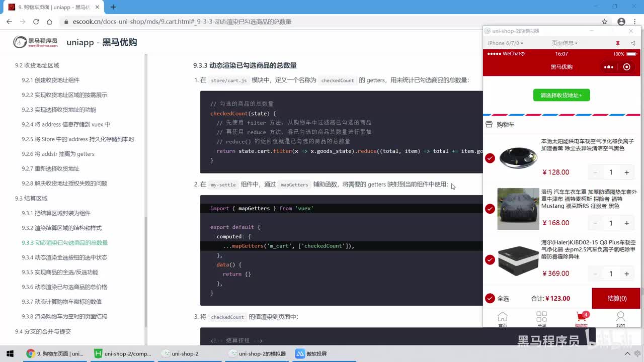Open sidebar item 9.3.1 把结算区域封装为组件
Viewport: 644px width, 362px height.
(56, 213)
